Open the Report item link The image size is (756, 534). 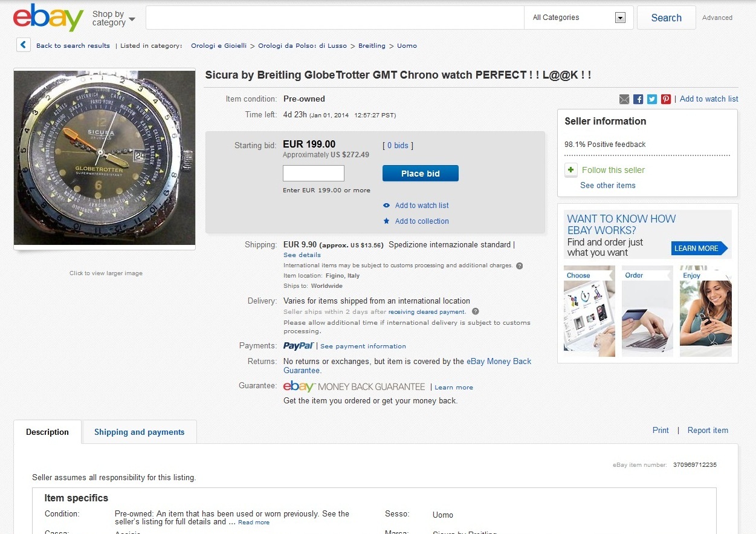tap(708, 431)
